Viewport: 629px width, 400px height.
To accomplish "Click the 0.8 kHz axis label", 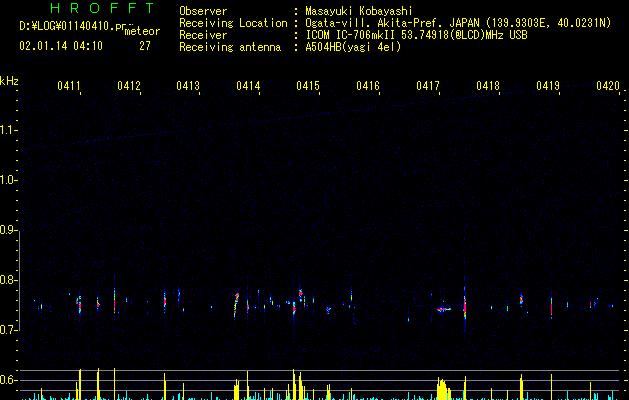I will point(8,280).
